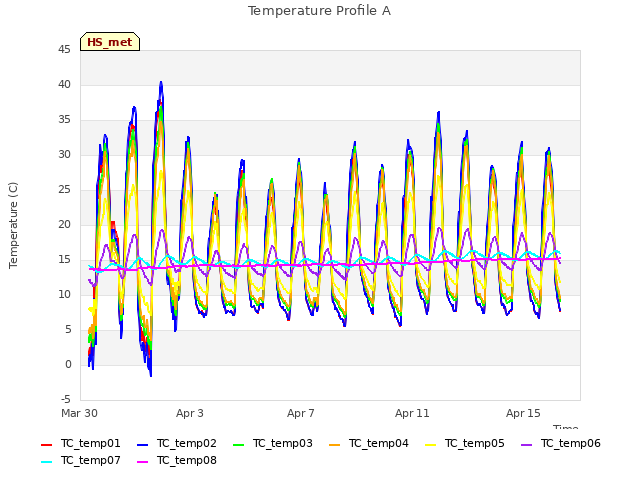
Task: Click blue color swatch for TC_temp02
Action: pos(142,444)
